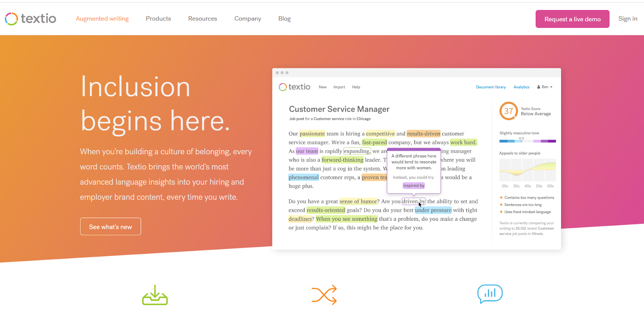Click the masculine tone slider marker
644x311 pixels.
[x=521, y=140]
